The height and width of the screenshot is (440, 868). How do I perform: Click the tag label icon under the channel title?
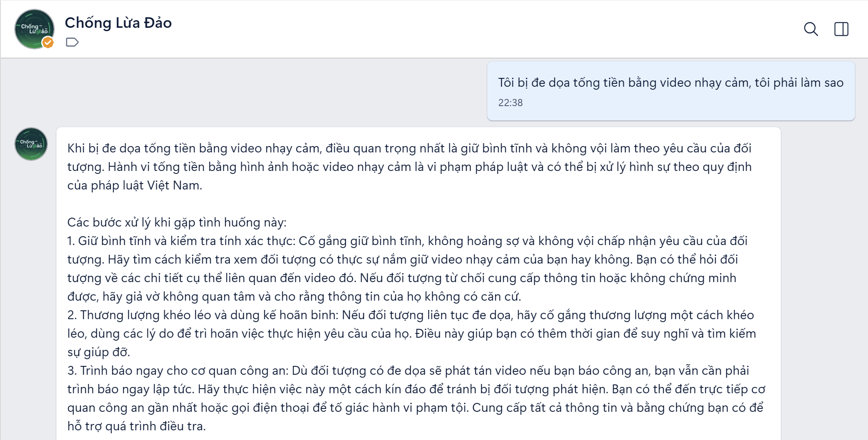72,42
